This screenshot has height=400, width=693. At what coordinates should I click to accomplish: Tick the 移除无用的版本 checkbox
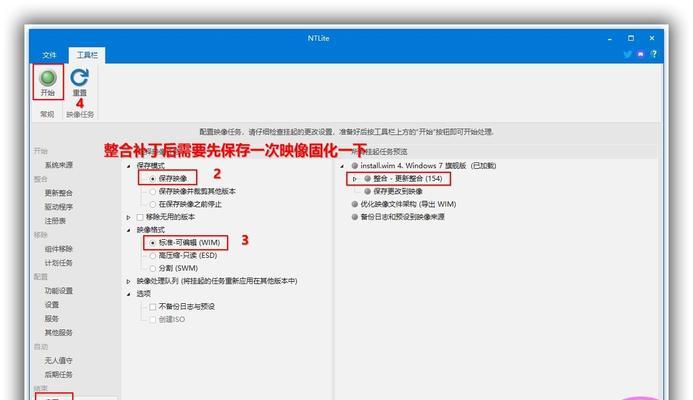(140, 217)
